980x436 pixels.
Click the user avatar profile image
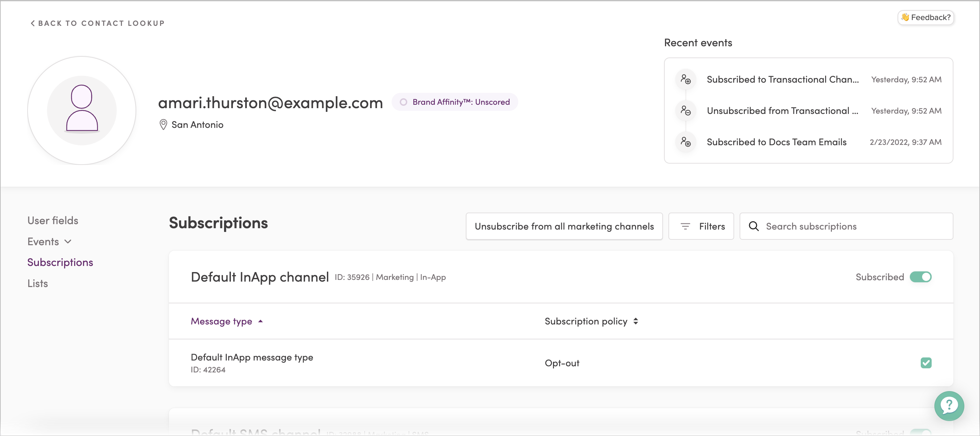pyautogui.click(x=82, y=110)
